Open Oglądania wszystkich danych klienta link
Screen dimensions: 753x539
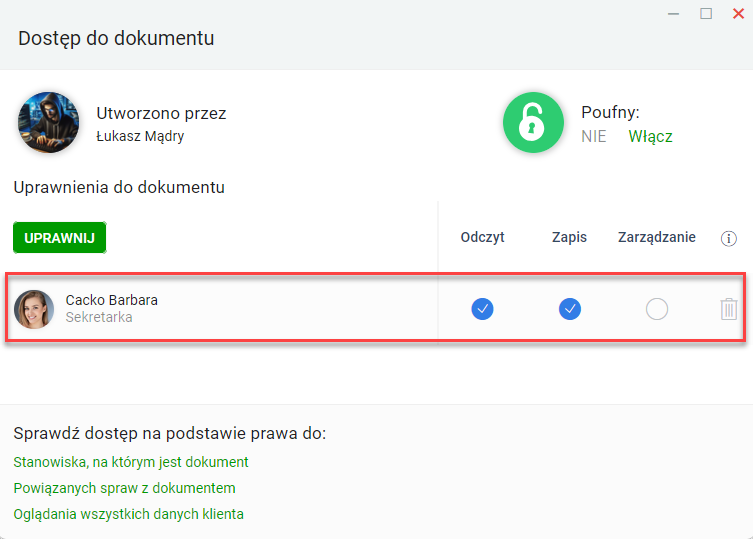pos(128,514)
